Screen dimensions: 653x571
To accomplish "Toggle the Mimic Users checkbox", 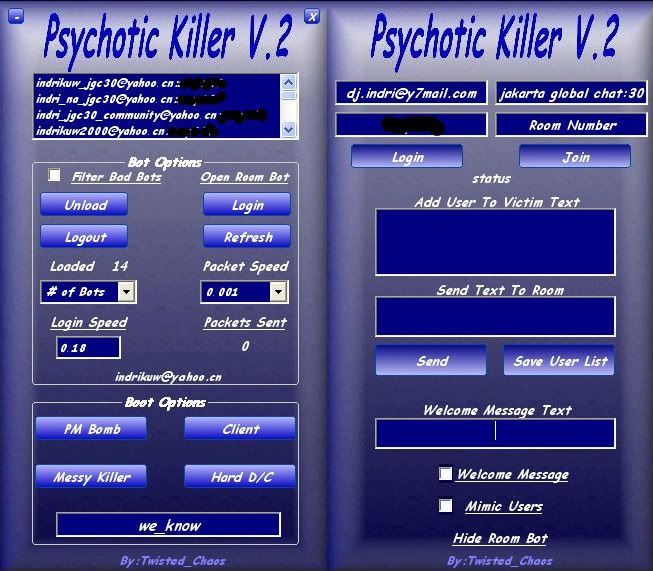I will [x=445, y=506].
